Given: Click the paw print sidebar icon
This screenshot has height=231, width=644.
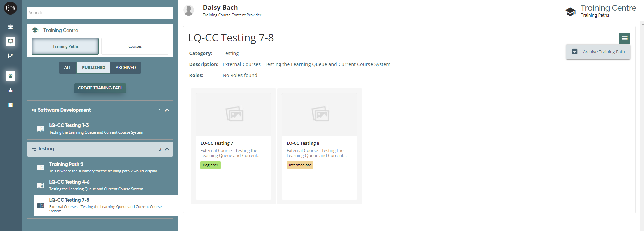Looking at the screenshot, I should 11,76.
